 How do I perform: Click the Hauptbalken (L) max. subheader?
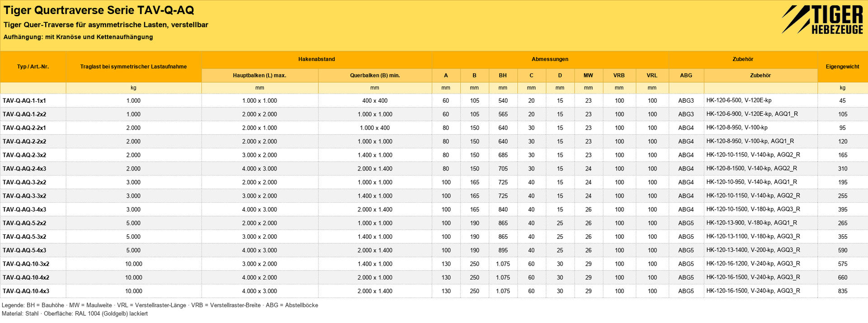[259, 76]
